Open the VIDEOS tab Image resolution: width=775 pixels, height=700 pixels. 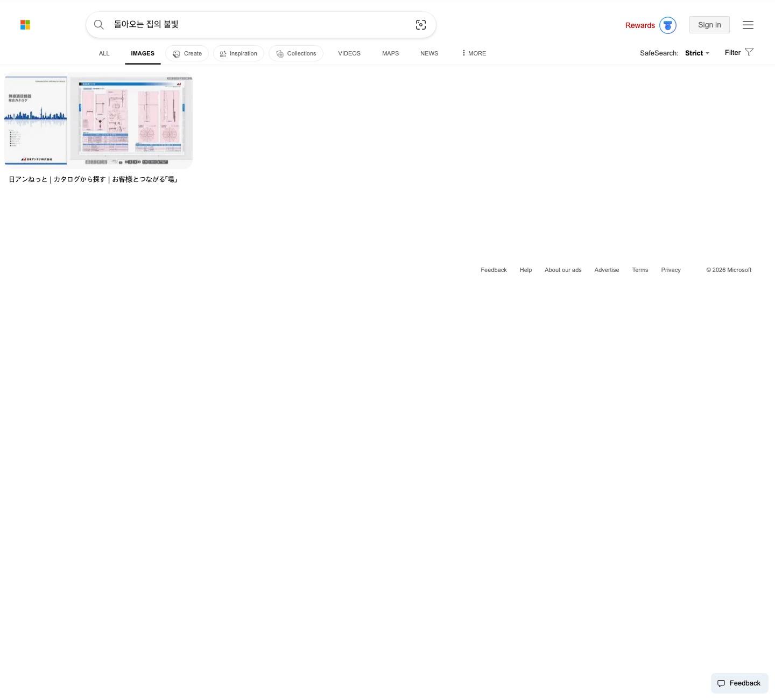[349, 53]
